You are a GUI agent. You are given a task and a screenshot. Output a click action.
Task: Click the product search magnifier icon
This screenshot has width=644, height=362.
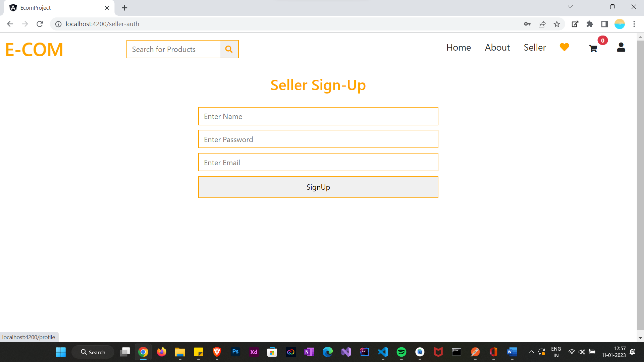[x=229, y=49]
